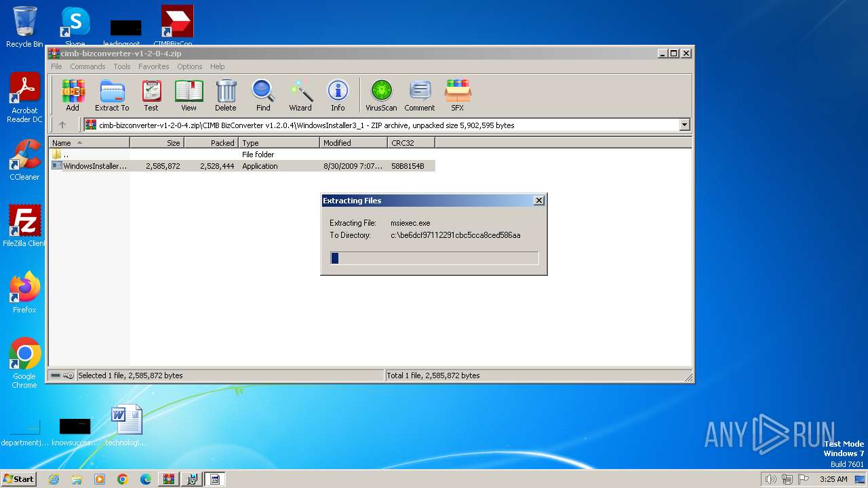Screen dimensions: 868x488
Task: Sort by Type column header
Action: [279, 143]
